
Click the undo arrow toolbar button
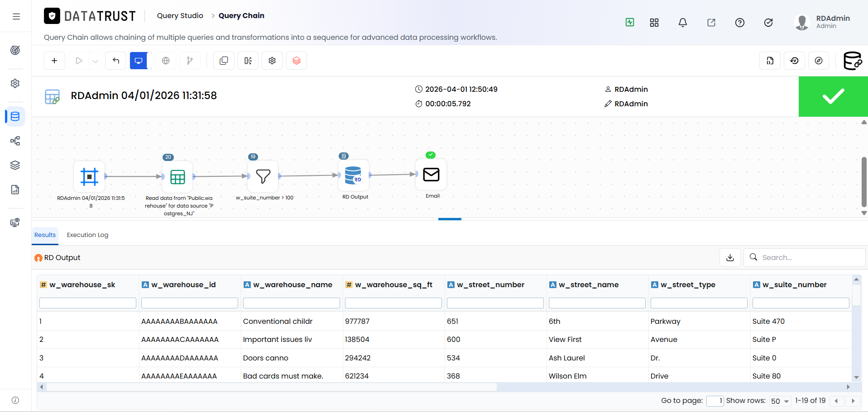[116, 61]
